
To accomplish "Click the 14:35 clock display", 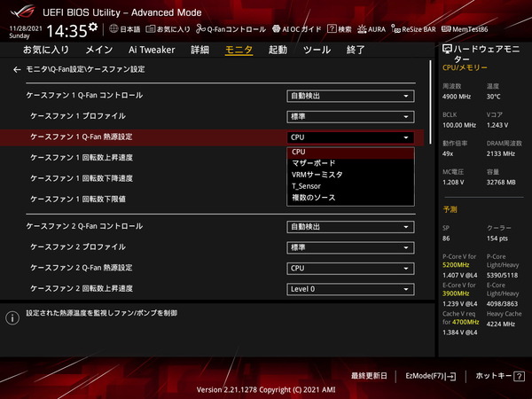I will pyautogui.click(x=67, y=31).
